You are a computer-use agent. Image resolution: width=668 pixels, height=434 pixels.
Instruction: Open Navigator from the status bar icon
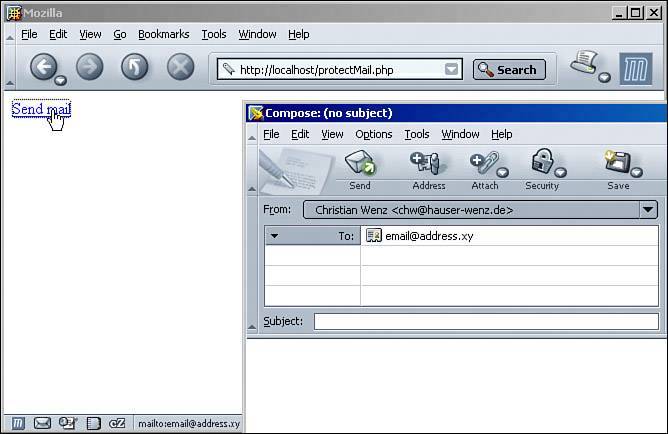click(x=18, y=423)
